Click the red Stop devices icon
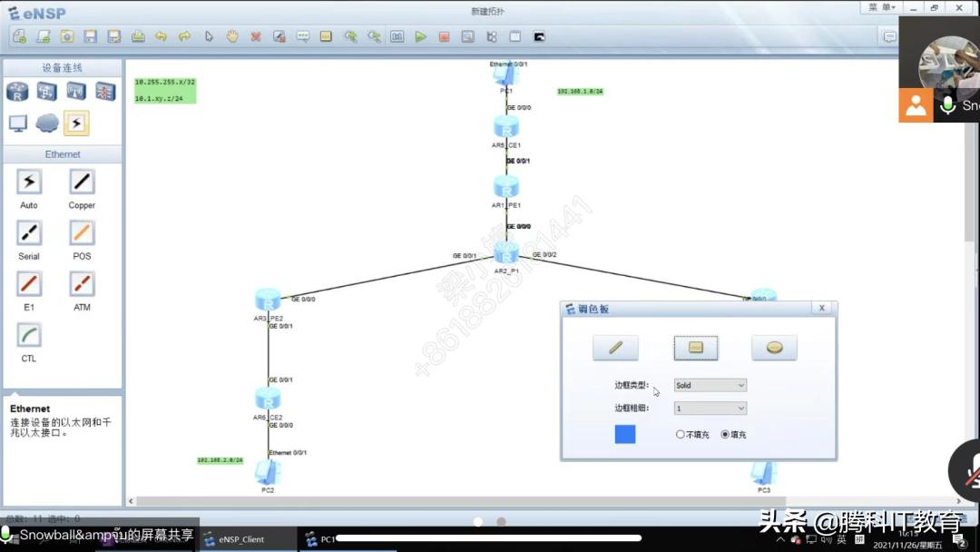The image size is (980, 552). [x=445, y=36]
